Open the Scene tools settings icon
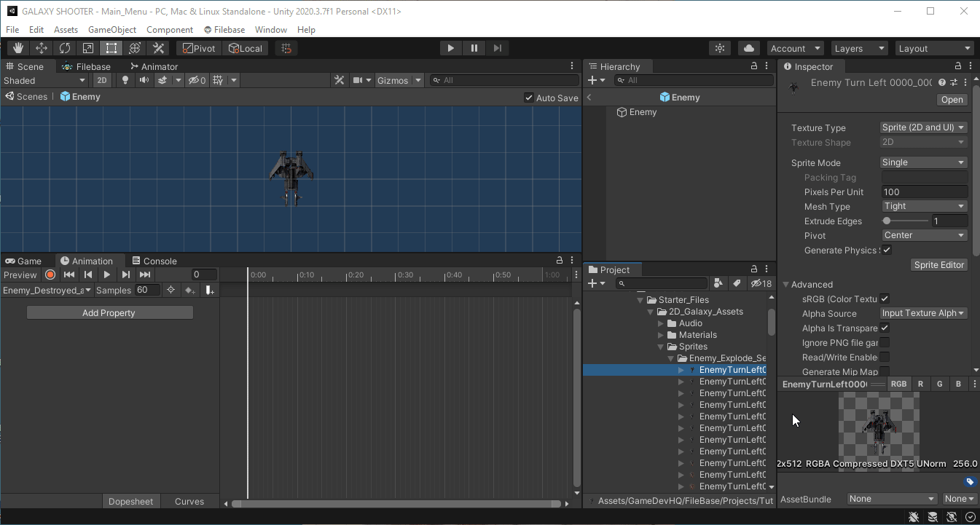980x525 pixels. (x=339, y=80)
